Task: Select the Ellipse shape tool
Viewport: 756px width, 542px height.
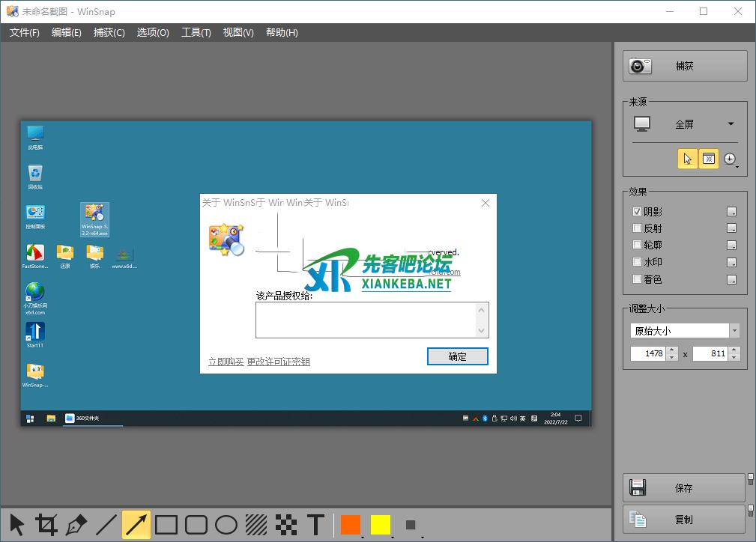Action: pyautogui.click(x=226, y=525)
